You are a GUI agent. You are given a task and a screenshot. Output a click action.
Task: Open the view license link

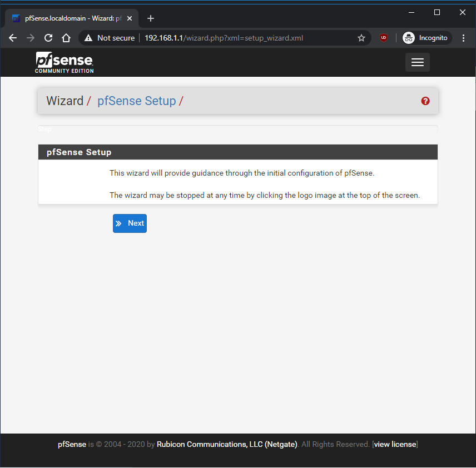click(x=395, y=444)
